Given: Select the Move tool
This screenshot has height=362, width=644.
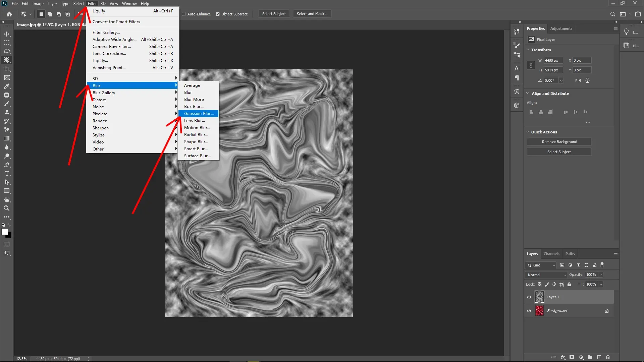Looking at the screenshot, I should point(7,34).
